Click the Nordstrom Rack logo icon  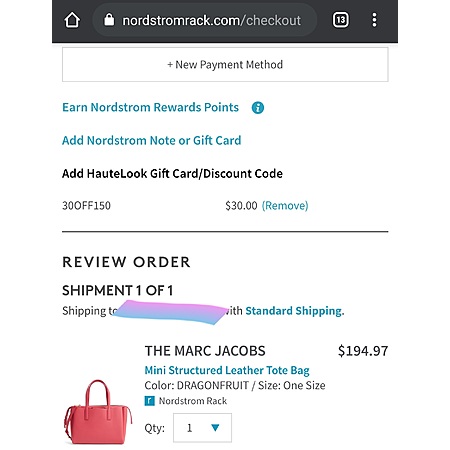point(149,401)
